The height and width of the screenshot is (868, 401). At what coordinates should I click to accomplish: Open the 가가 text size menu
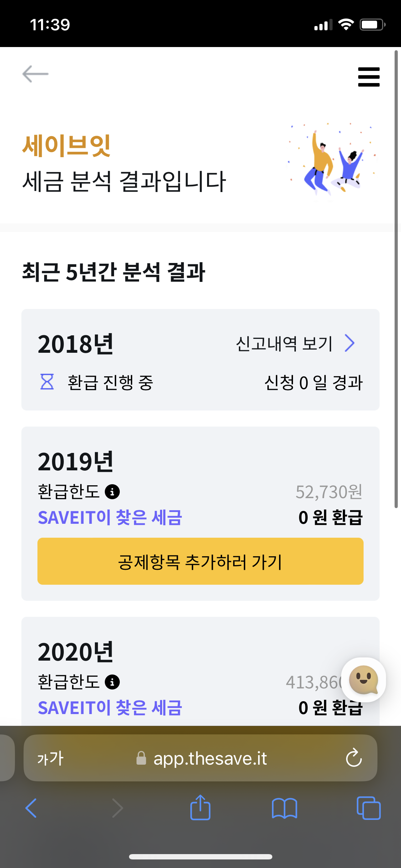50,758
